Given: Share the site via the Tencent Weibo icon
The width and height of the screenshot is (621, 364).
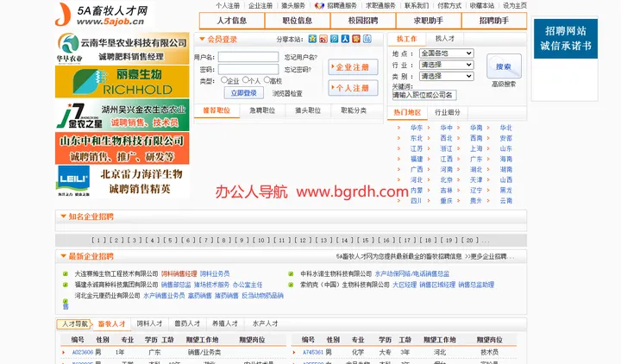Looking at the screenshot, I should [x=335, y=39].
